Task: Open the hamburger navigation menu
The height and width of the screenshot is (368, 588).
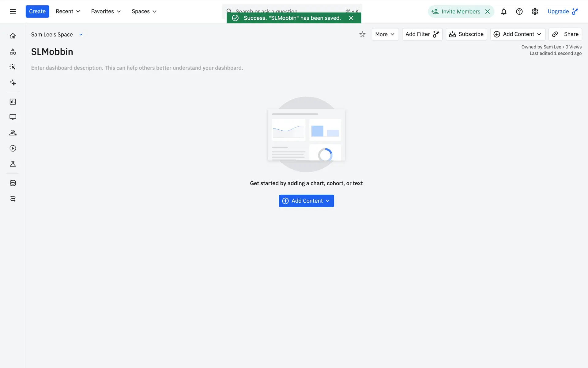Action: (x=13, y=11)
